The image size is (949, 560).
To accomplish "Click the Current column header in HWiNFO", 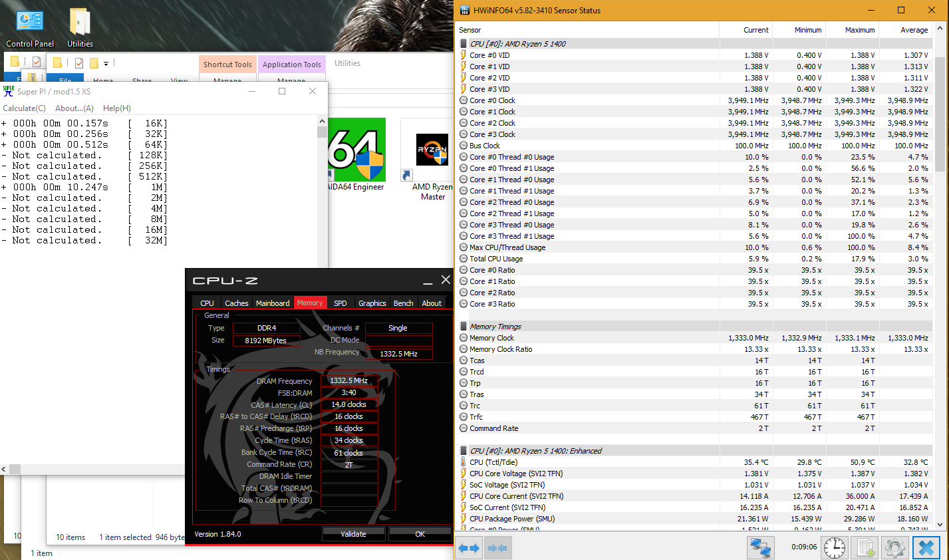I will coord(746,30).
